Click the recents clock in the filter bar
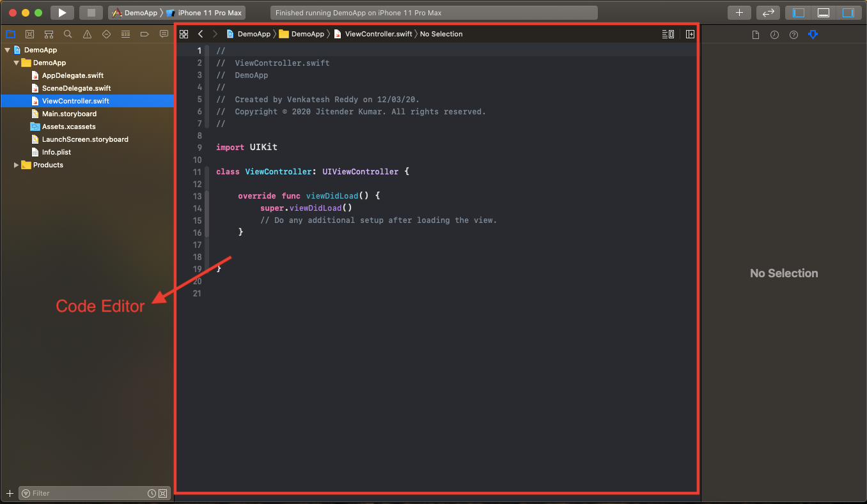The height and width of the screenshot is (504, 867). coord(152,493)
